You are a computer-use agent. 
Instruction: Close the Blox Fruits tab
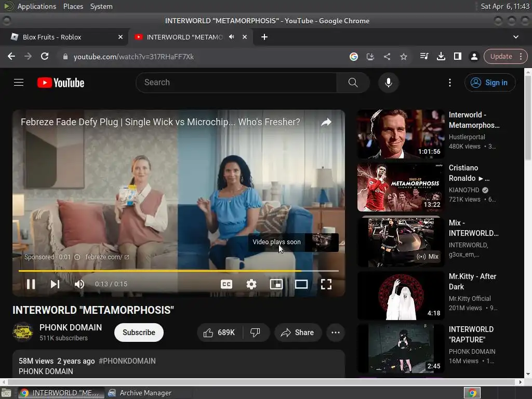(121, 37)
